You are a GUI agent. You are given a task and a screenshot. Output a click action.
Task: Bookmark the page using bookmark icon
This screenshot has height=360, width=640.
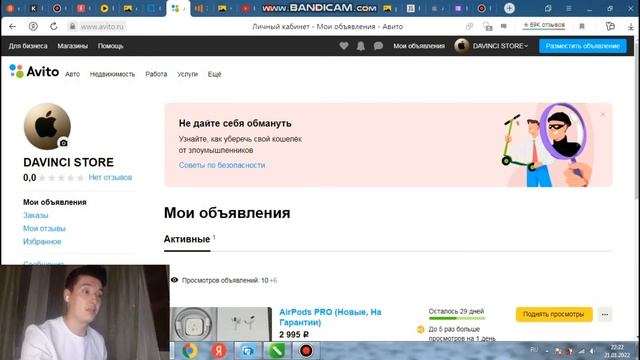click(582, 27)
